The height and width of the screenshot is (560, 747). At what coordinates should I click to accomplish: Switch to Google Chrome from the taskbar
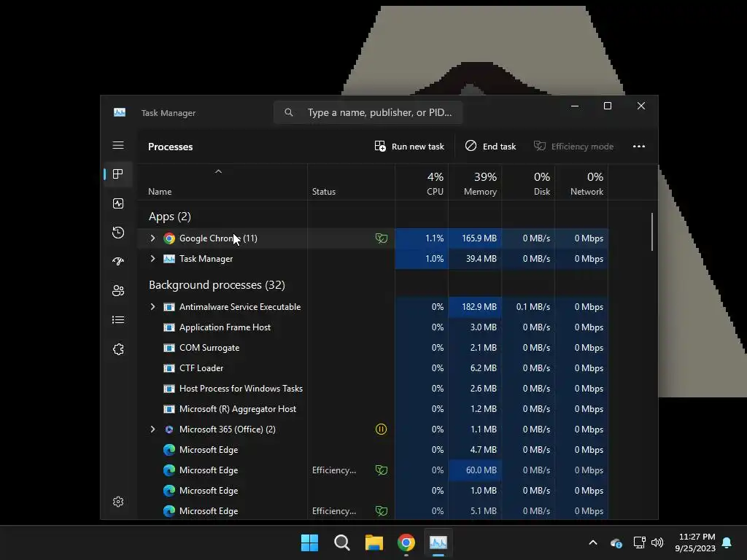(406, 542)
